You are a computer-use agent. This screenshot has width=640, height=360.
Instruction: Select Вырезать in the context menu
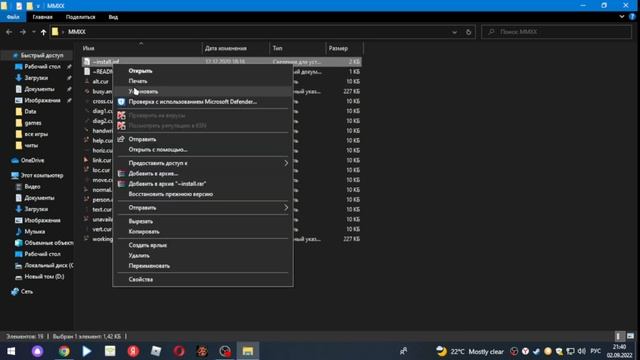point(141,221)
